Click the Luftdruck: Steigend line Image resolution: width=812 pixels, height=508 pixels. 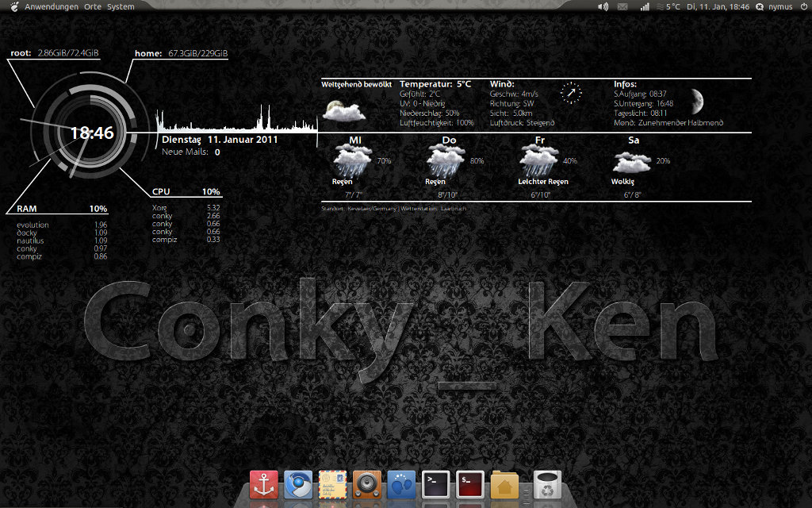click(x=522, y=123)
